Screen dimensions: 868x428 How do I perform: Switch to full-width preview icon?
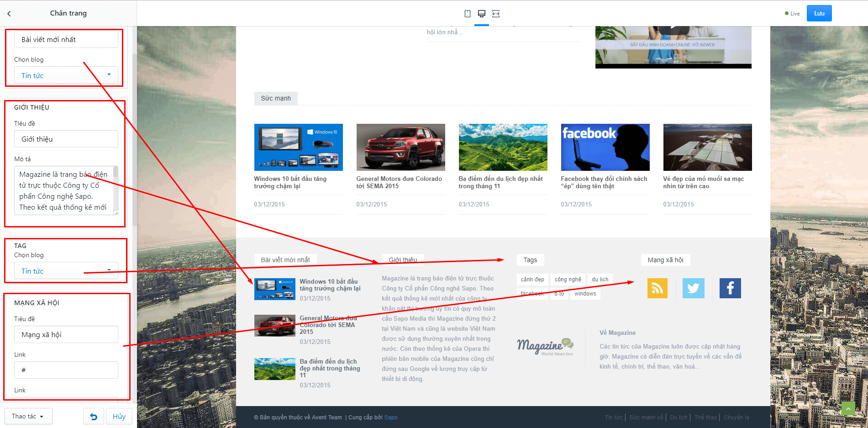pyautogui.click(x=496, y=14)
